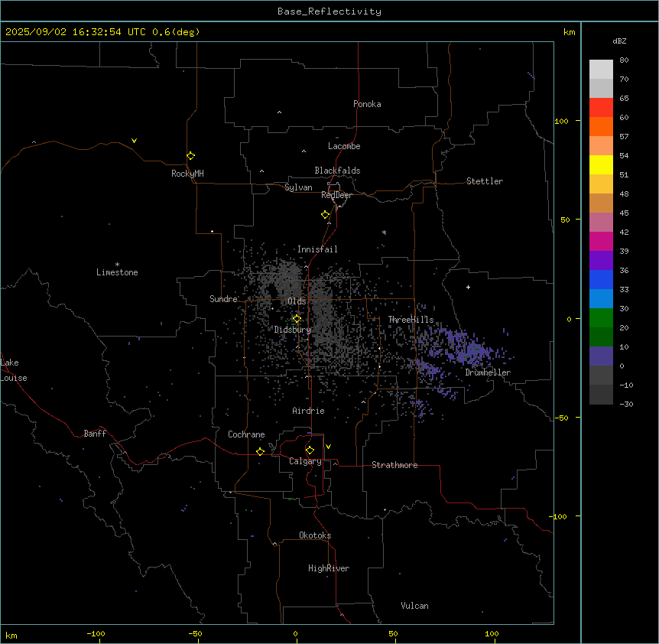This screenshot has height=644, width=659.
Task: Pick the slate-blue swatch between 10 and 0
Action: 601,356
